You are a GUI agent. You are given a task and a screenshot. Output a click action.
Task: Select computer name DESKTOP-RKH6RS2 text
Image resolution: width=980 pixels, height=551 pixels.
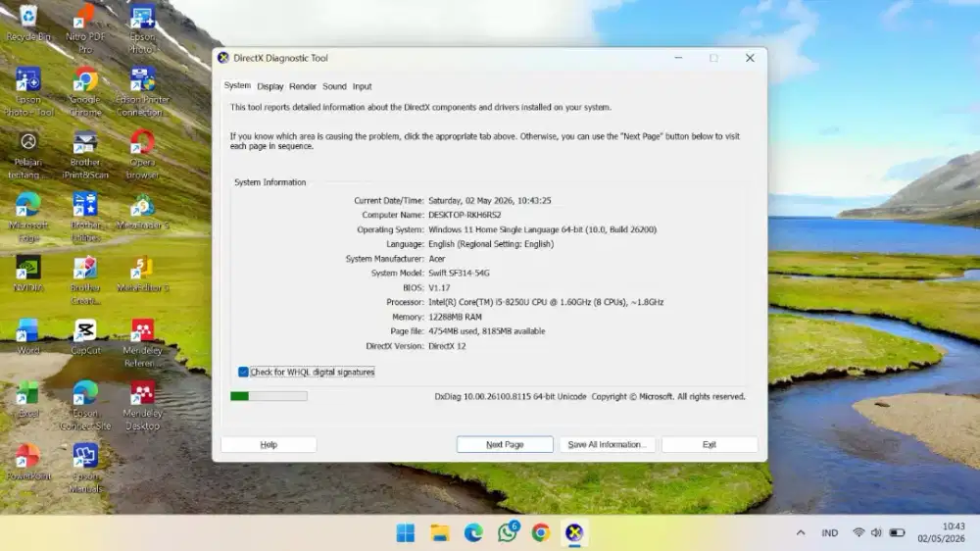tap(465, 215)
